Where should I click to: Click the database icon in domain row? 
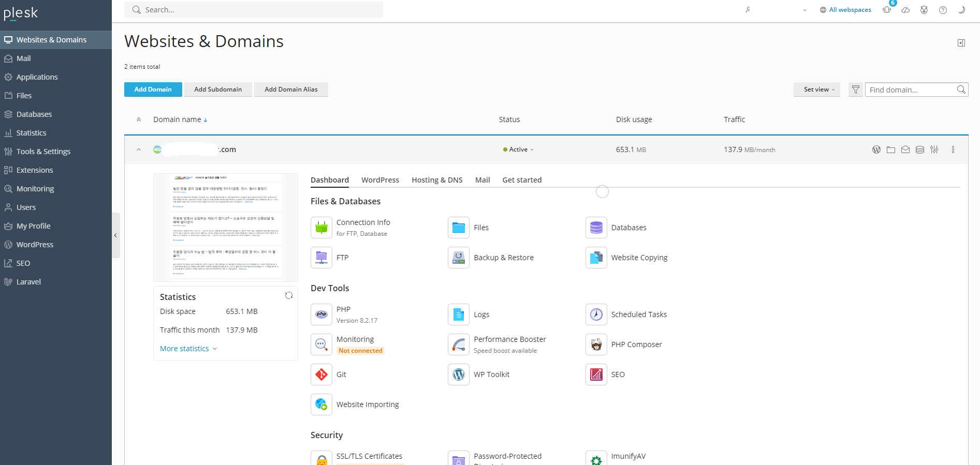coord(920,149)
